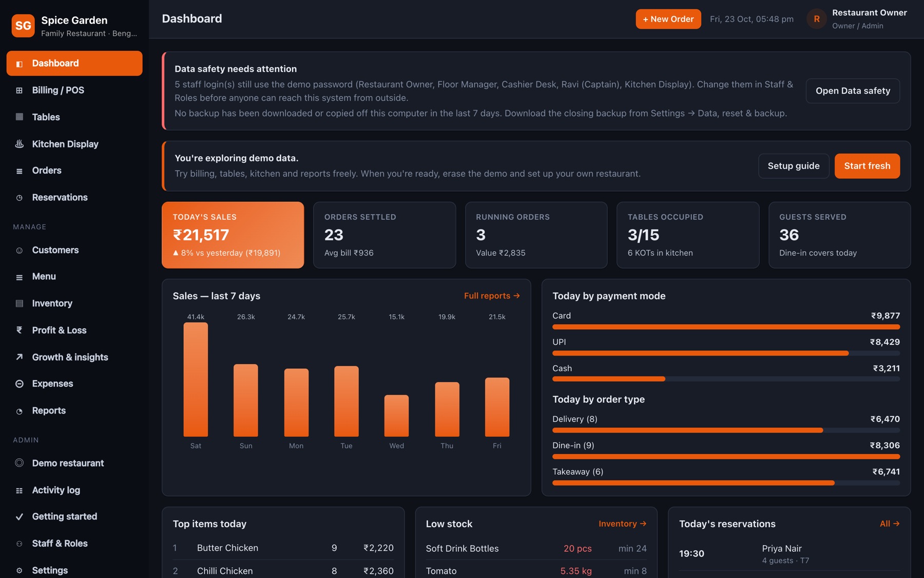This screenshot has width=924, height=578.
Task: Click the Demo restaurant circle icon
Action: click(20, 463)
